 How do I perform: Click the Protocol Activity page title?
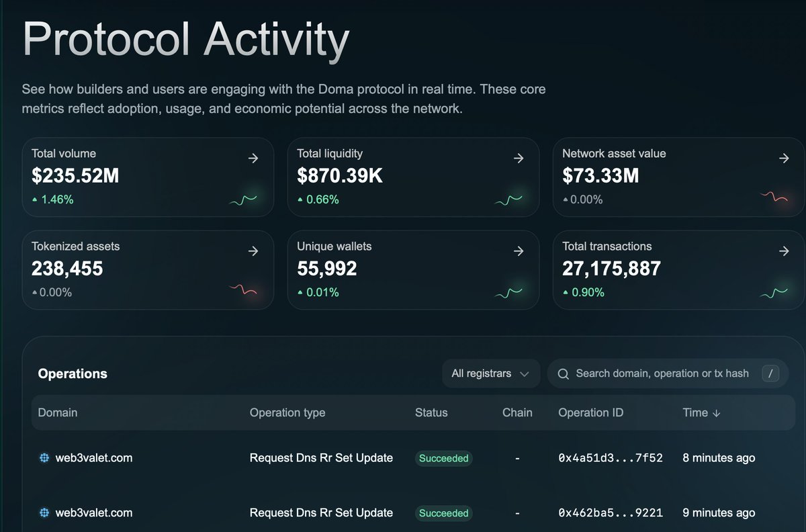(186, 40)
